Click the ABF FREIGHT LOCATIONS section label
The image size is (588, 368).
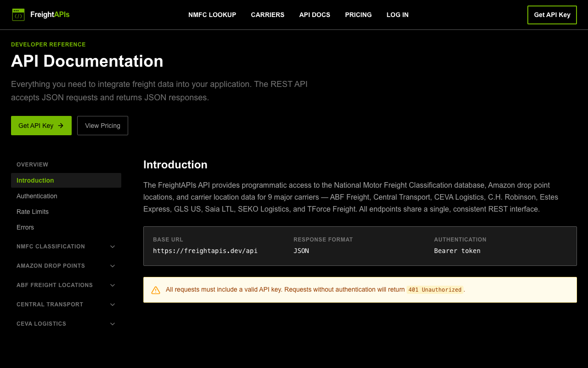coord(55,285)
